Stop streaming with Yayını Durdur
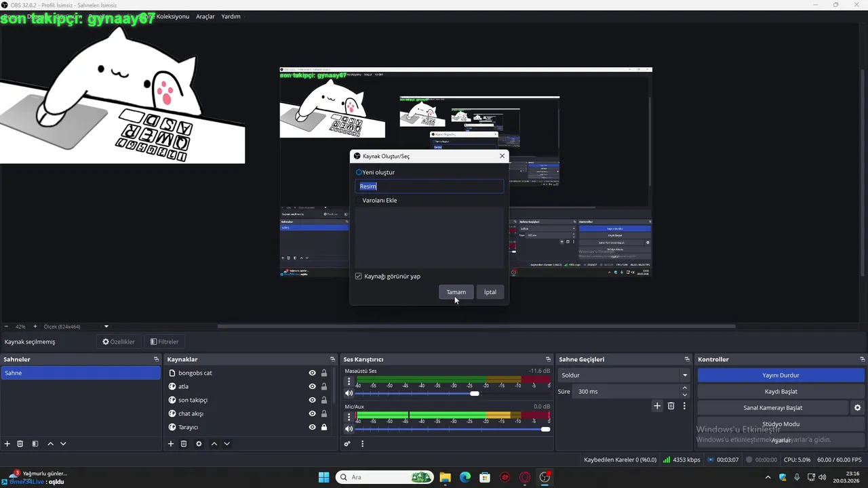Image resolution: width=868 pixels, height=488 pixels. [x=781, y=375]
